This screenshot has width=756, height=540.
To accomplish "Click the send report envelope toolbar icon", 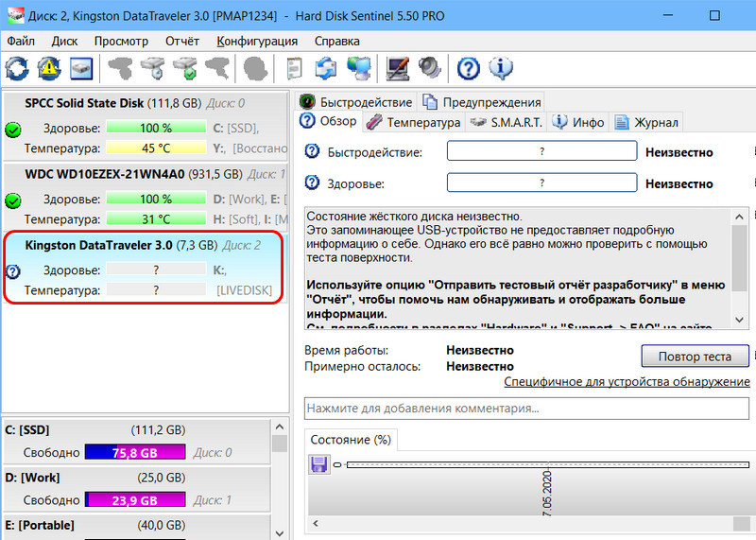I will [x=326, y=68].
